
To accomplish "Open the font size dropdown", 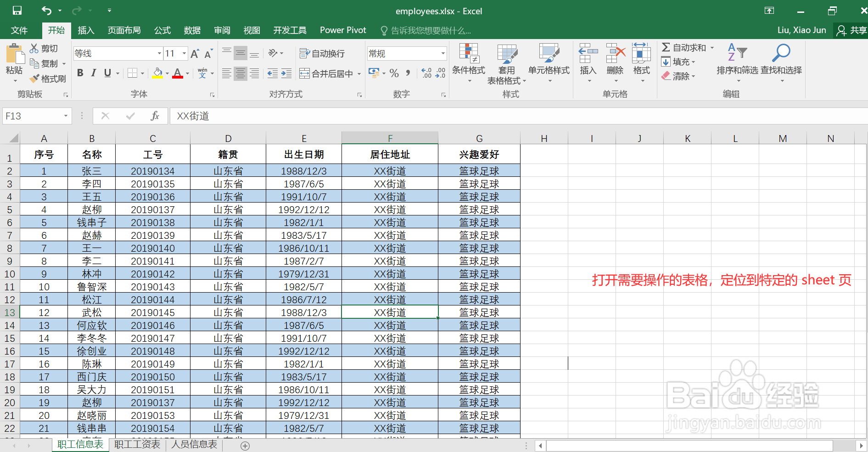I will coord(184,53).
